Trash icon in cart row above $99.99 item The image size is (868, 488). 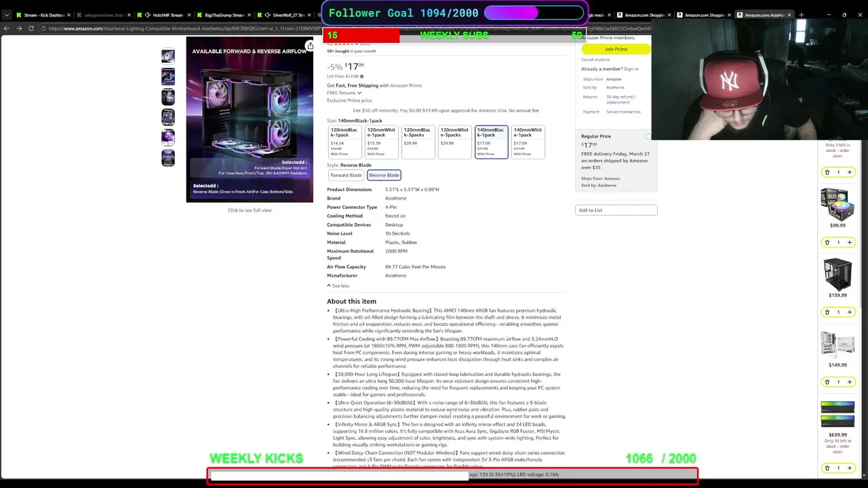(827, 172)
